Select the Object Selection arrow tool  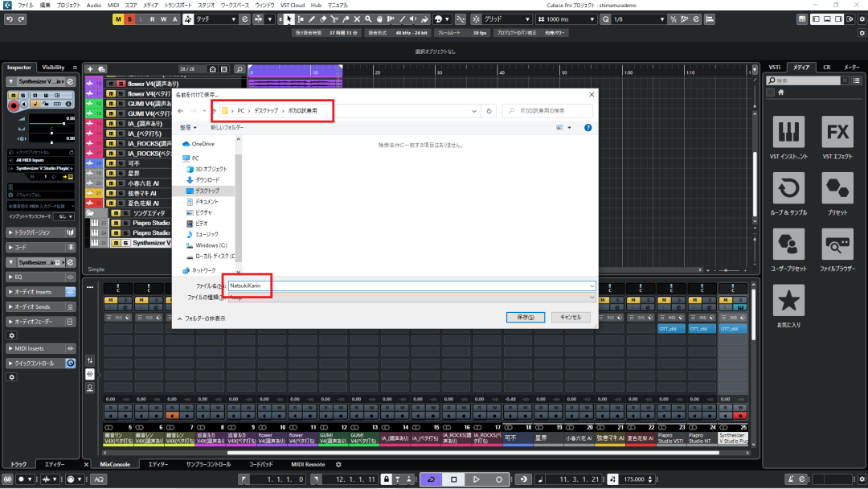(x=289, y=19)
